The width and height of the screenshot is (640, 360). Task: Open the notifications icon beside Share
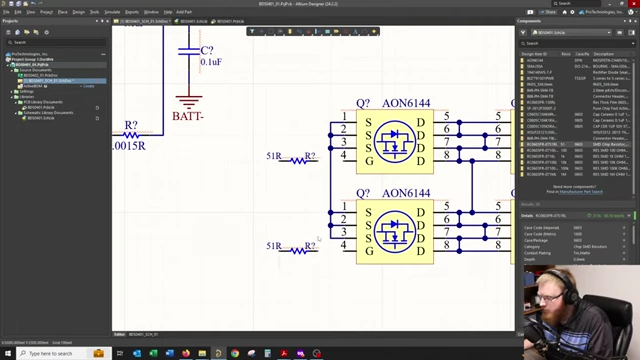(x=530, y=12)
